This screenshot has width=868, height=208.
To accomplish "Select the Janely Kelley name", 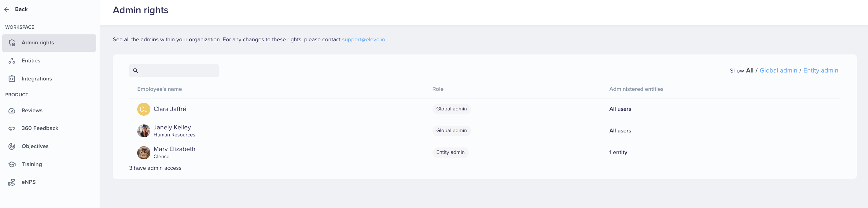I will [x=172, y=128].
